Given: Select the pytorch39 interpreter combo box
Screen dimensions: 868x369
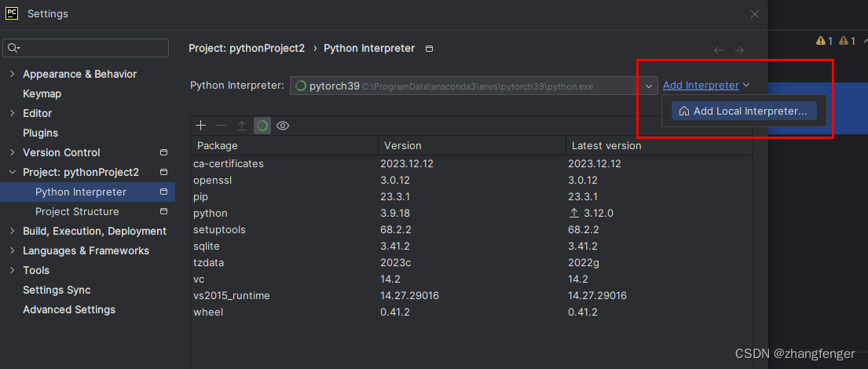Looking at the screenshot, I should pos(474,86).
